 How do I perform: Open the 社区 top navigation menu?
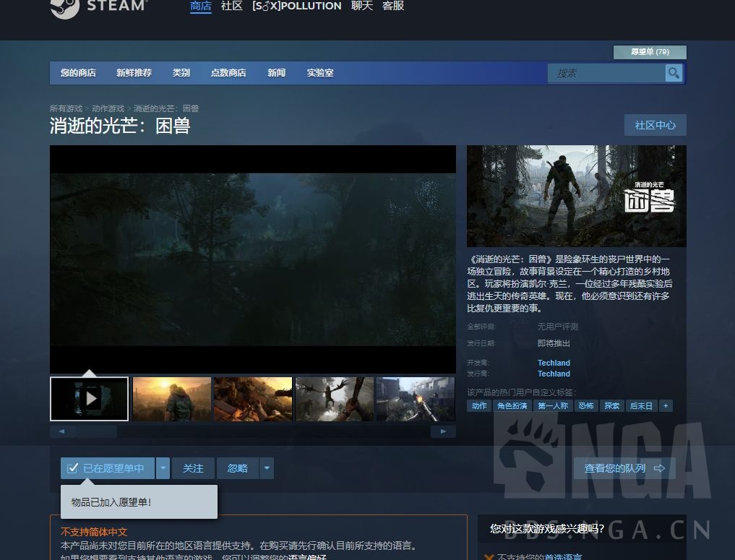coord(231,6)
